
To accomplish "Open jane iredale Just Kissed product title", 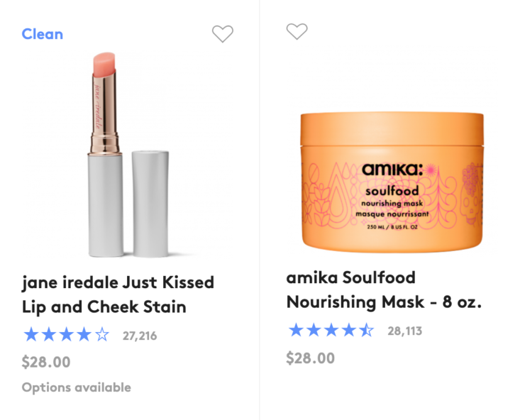I will 118,294.
